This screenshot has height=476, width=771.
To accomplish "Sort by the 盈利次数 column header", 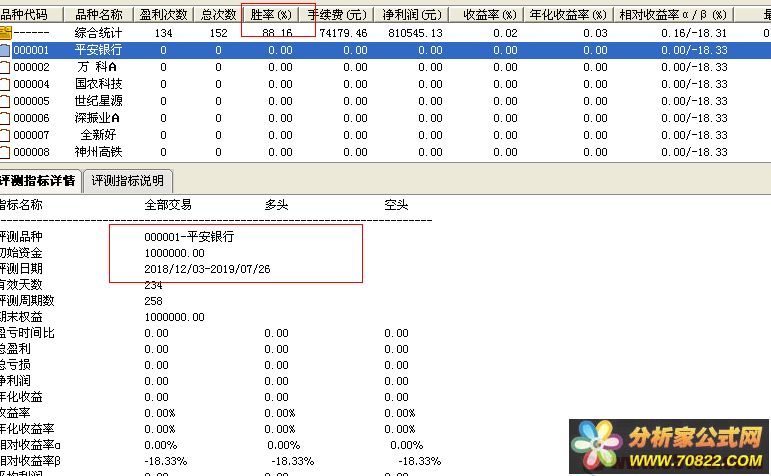I will pos(164,15).
